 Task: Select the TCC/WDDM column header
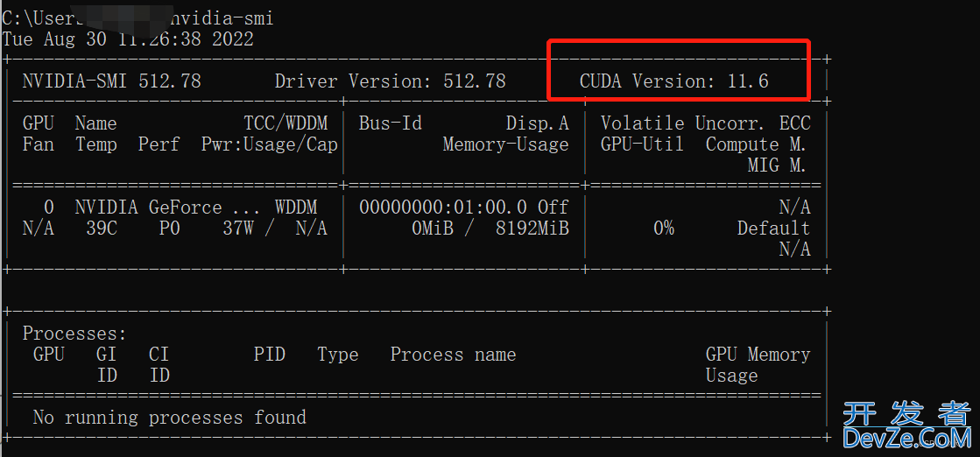[x=286, y=123]
